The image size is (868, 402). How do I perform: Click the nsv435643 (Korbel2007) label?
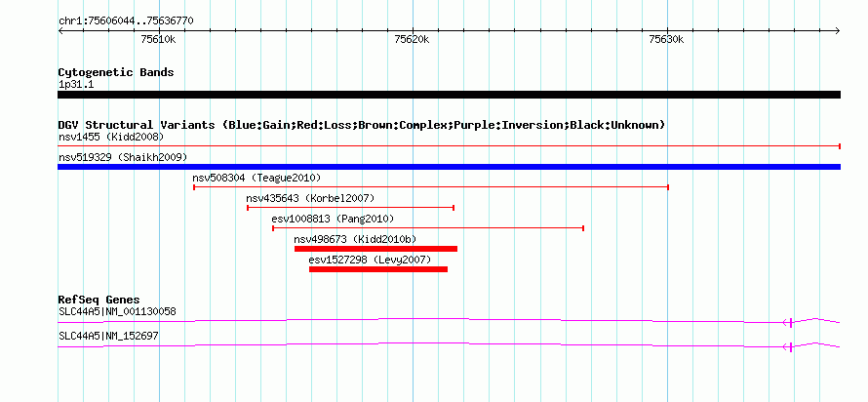point(310,198)
